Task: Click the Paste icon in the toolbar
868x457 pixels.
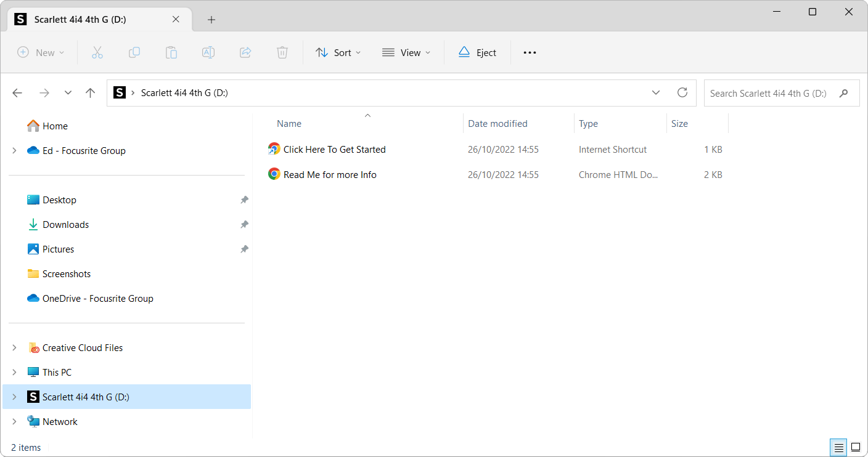Action: tap(171, 52)
